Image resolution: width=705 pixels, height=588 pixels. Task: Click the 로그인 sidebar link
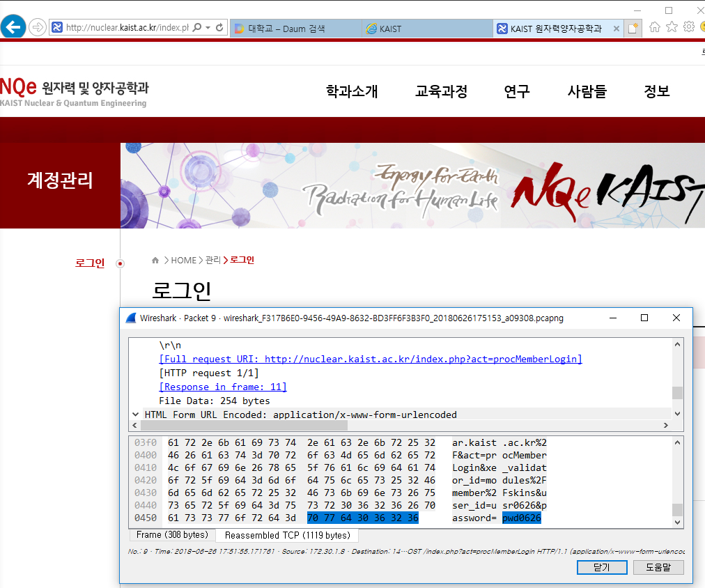click(x=89, y=263)
